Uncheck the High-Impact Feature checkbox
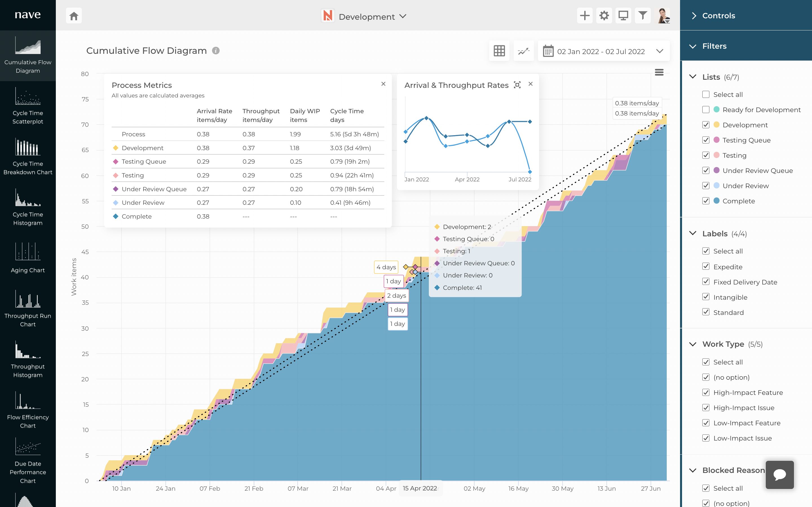This screenshot has height=507, width=812. coord(706,392)
